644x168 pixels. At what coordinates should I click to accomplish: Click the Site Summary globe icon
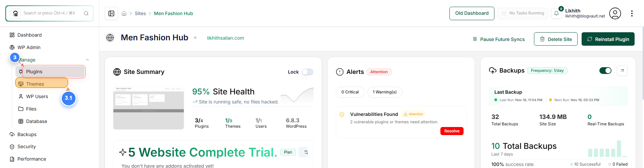pyautogui.click(x=117, y=72)
